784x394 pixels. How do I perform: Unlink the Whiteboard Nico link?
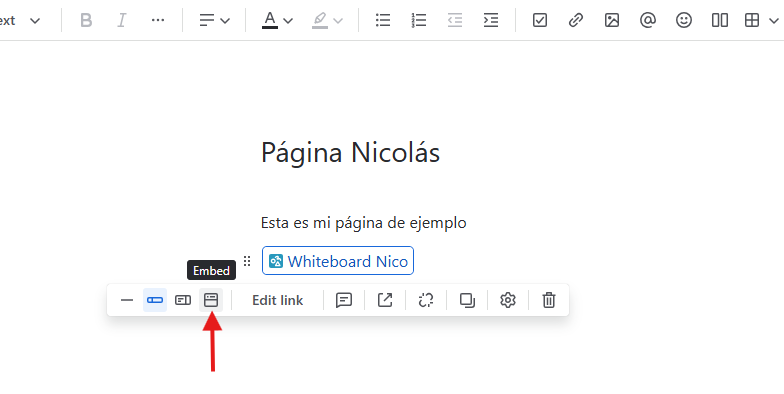click(x=426, y=300)
